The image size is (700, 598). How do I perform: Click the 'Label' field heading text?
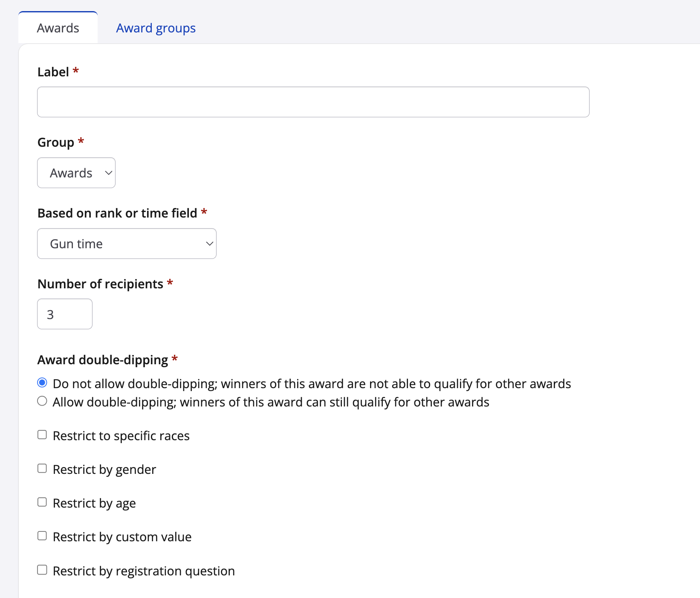[53, 72]
